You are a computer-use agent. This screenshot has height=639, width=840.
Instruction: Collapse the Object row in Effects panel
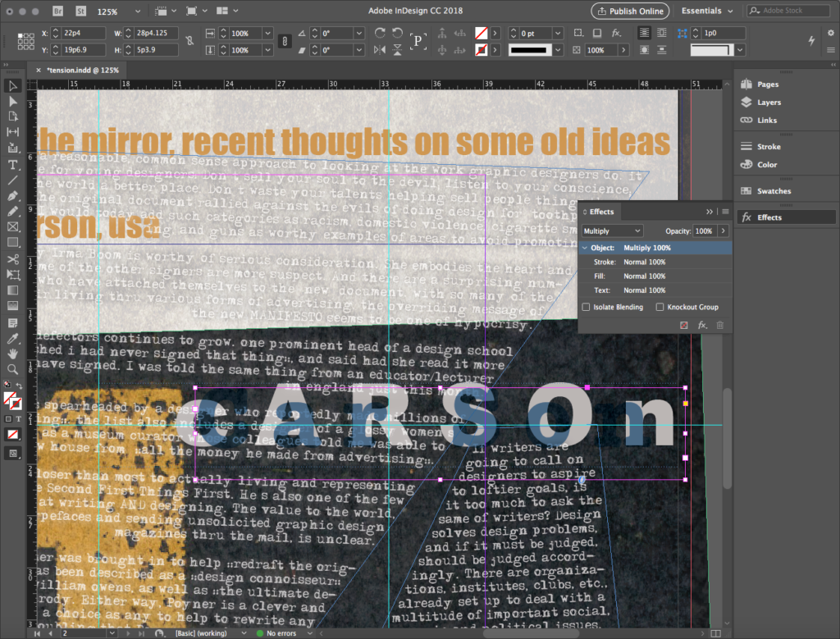pyautogui.click(x=585, y=248)
